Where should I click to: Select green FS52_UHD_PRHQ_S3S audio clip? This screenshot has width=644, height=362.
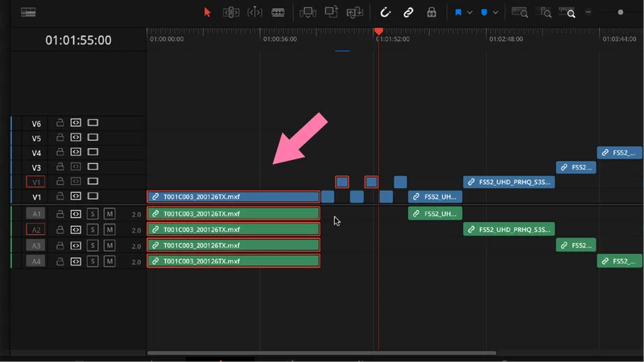pyautogui.click(x=509, y=229)
